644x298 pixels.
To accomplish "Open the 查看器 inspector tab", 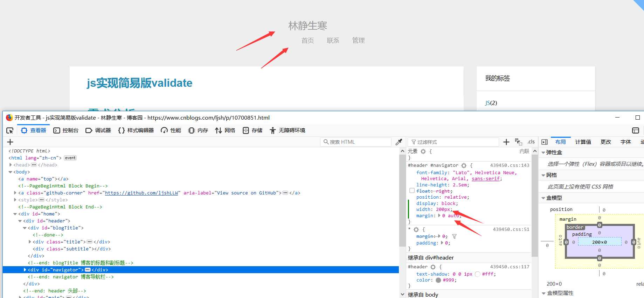I will [x=34, y=130].
